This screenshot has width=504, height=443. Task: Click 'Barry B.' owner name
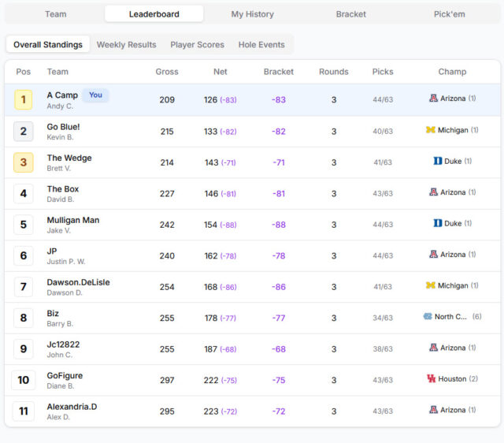(x=60, y=324)
